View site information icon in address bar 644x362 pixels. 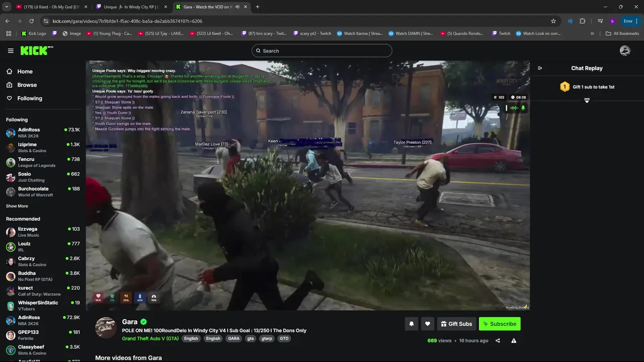(46, 21)
